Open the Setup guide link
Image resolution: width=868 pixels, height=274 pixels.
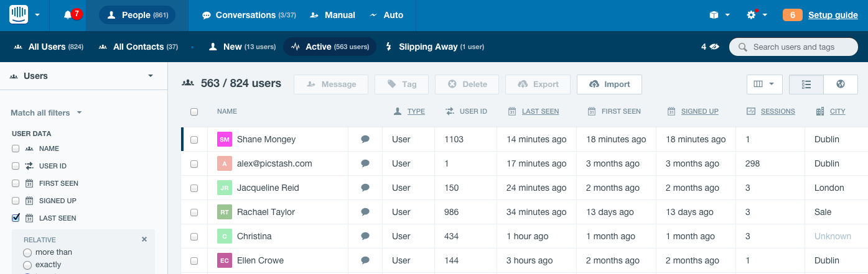coord(833,15)
